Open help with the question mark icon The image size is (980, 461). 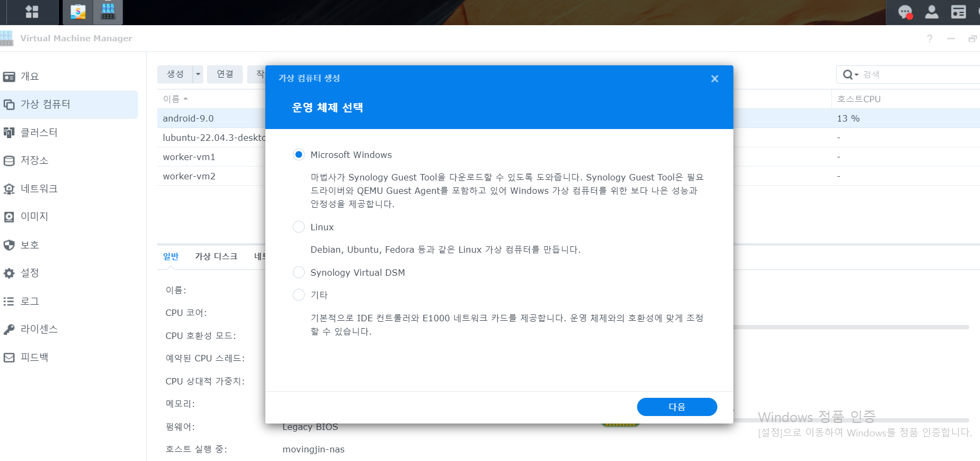(930, 39)
